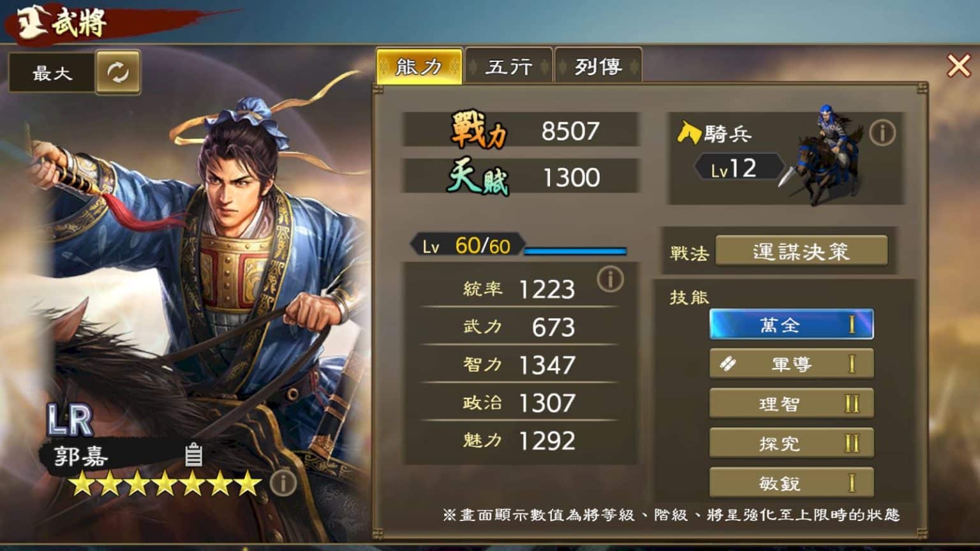Switch to the 五行 tab
The width and height of the screenshot is (980, 551).
pyautogui.click(x=509, y=66)
